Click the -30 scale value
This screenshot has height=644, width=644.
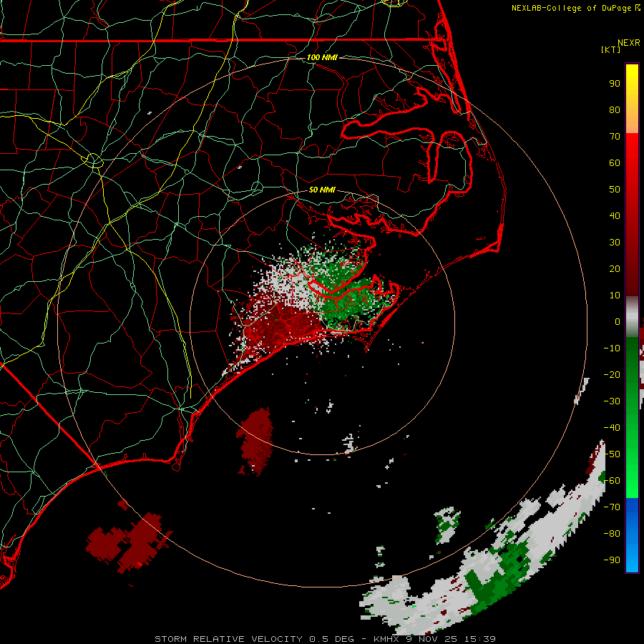click(x=612, y=401)
